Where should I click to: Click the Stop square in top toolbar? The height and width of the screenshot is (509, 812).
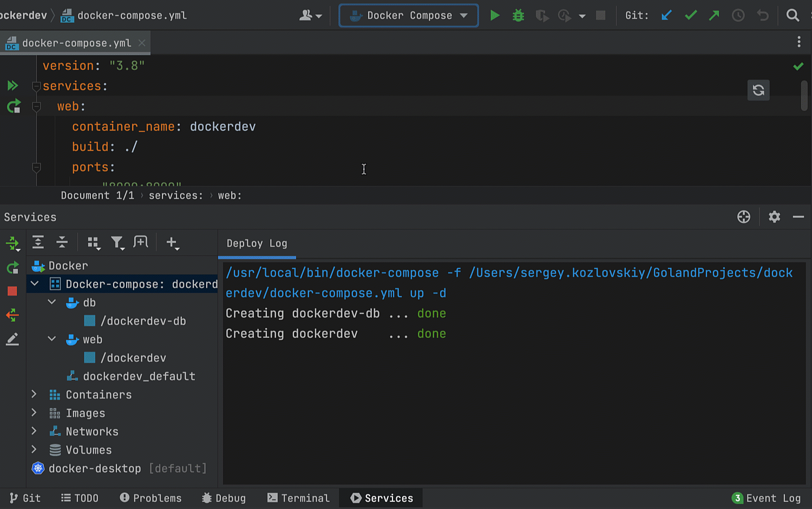[x=600, y=15]
